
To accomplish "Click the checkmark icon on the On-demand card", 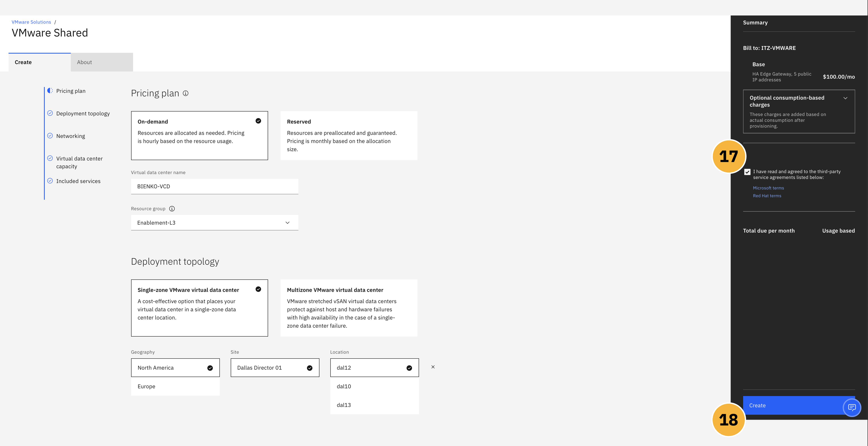I will (258, 121).
